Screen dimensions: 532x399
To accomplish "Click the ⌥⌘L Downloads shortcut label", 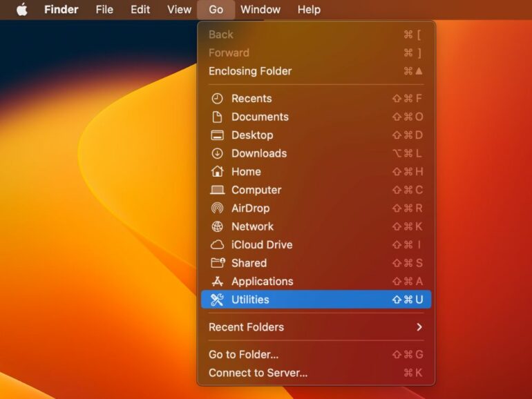I will pyautogui.click(x=408, y=153).
